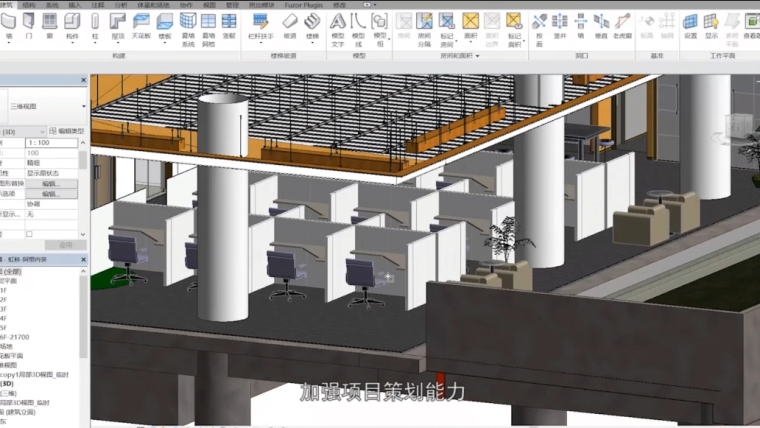Open the 构件 (Component) dropdown arrow
The width and height of the screenshot is (760, 428).
(x=72, y=42)
